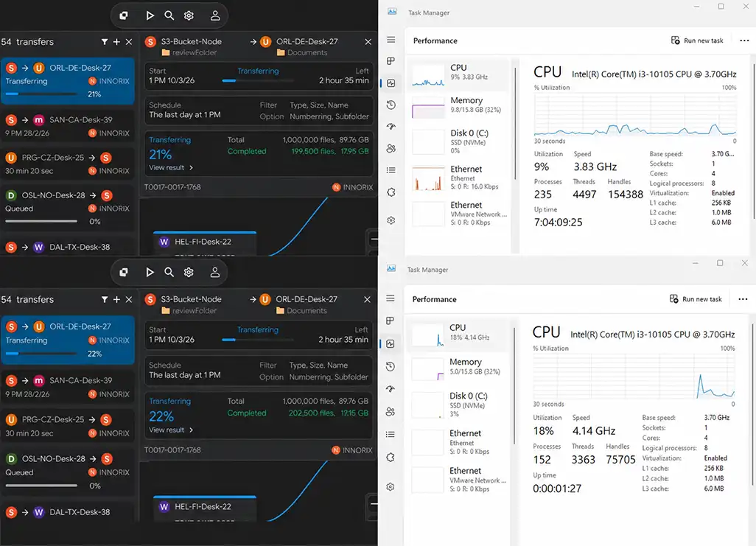Select the Memory 5.0/15.8 GB resource item

coord(458,368)
